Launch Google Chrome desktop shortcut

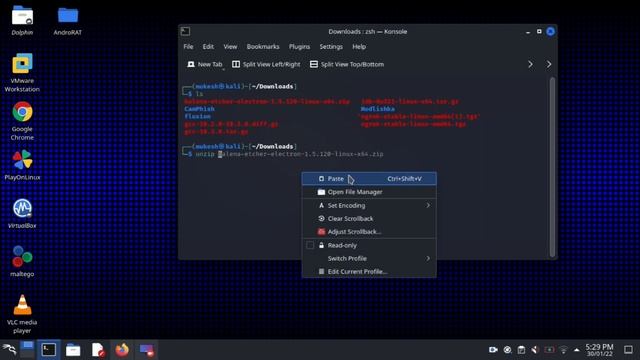coord(22,121)
